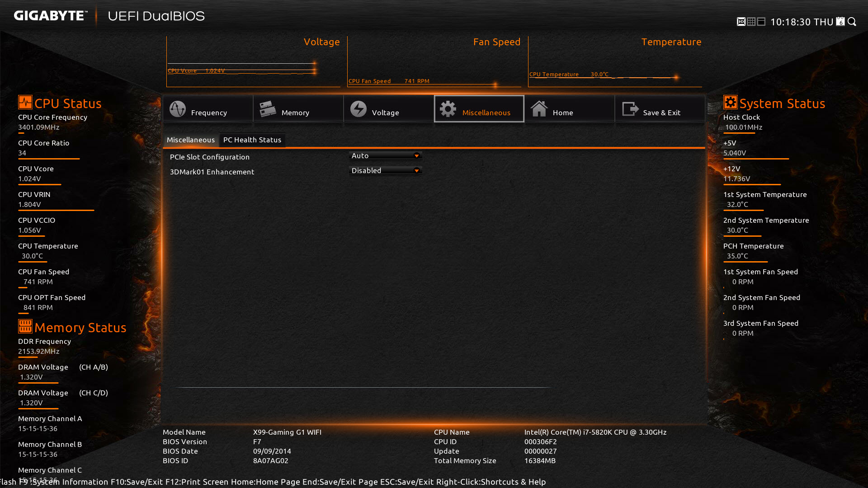The width and height of the screenshot is (868, 488).
Task: Open the 3DMark01 Enhancement dropdown
Action: [386, 171]
